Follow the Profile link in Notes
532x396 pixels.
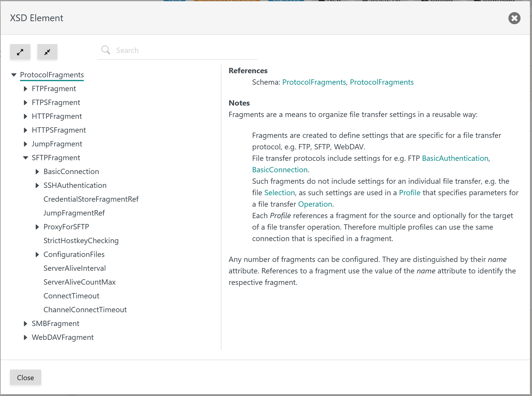(410, 193)
